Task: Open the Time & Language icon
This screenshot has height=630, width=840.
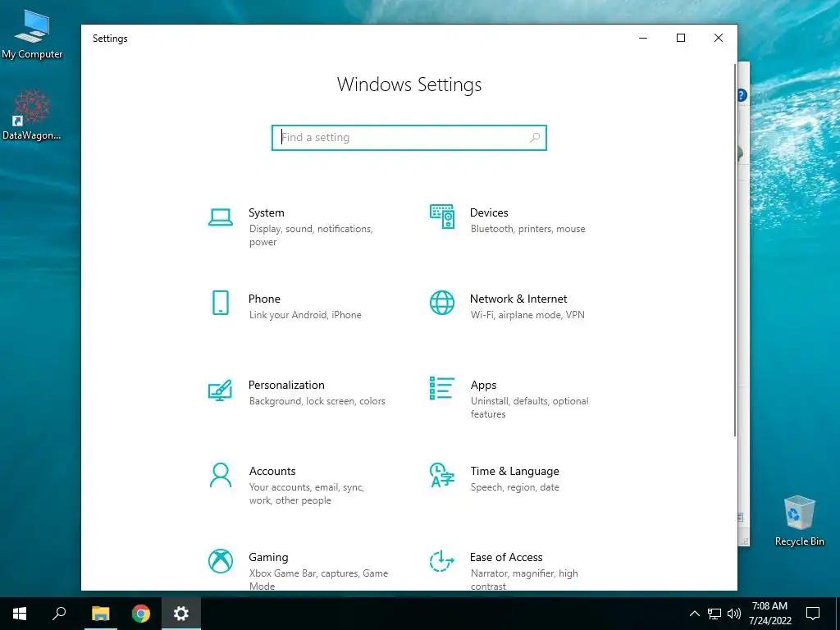Action: point(442,475)
